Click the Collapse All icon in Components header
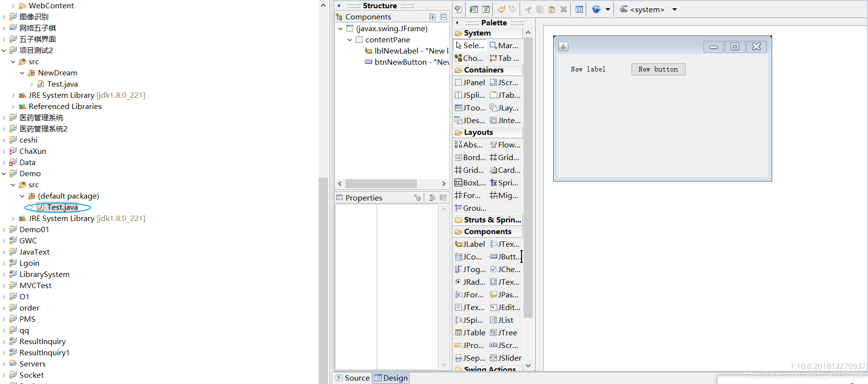This screenshot has width=868, height=384. coord(444,17)
